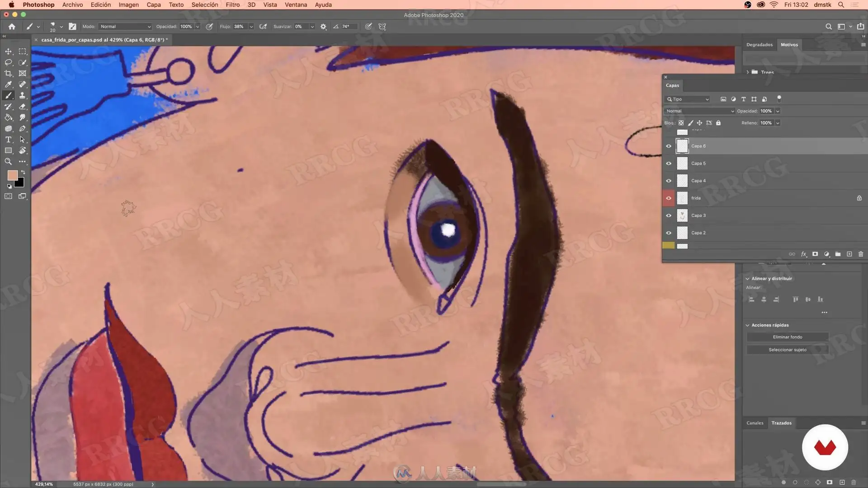Select the Move tool
This screenshot has width=868, height=488.
pos(8,52)
